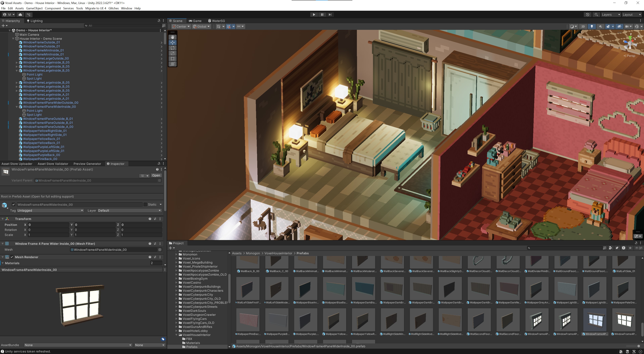This screenshot has height=354, width=644.
Task: Collapse the House Interior - Demo Scene node
Action: pyautogui.click(x=13, y=39)
